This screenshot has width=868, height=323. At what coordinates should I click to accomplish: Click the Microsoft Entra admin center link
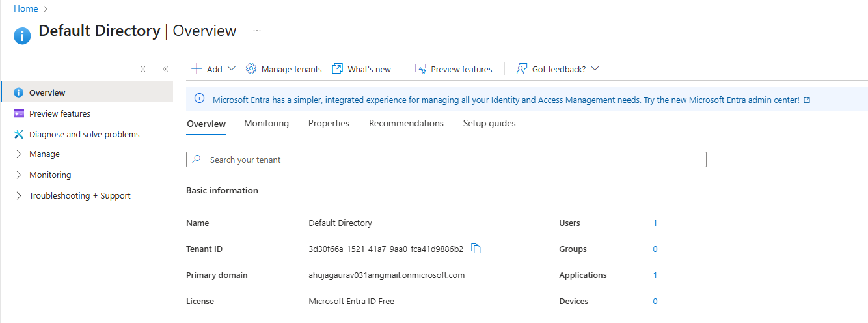click(506, 100)
